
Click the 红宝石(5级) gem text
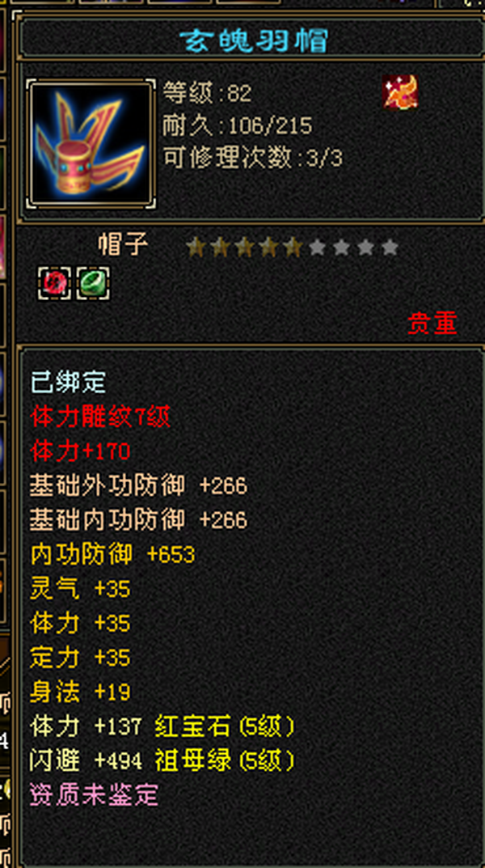point(225,726)
